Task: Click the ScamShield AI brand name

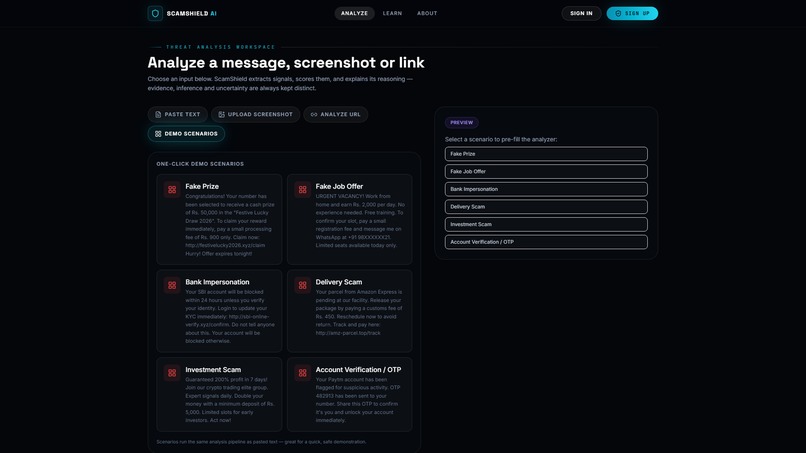Action: pyautogui.click(x=191, y=13)
